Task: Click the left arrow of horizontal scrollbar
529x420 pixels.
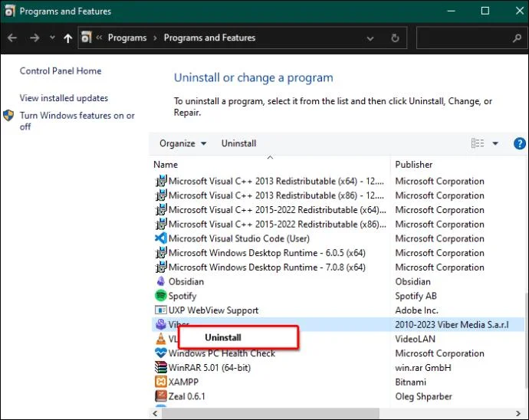Action: (155, 413)
